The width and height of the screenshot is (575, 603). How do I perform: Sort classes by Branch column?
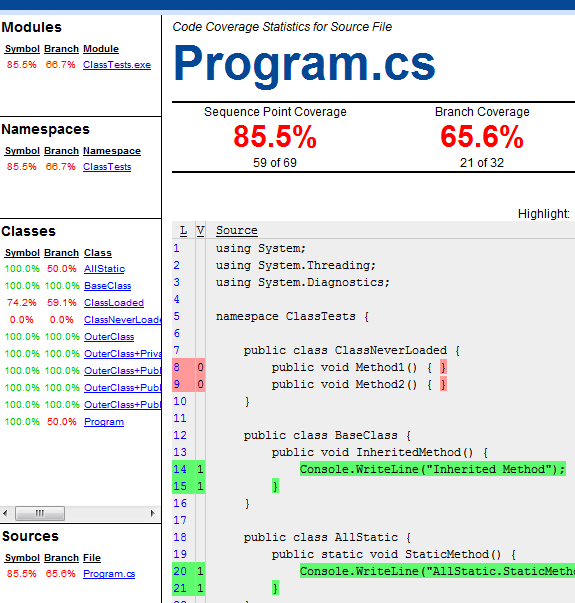point(61,253)
